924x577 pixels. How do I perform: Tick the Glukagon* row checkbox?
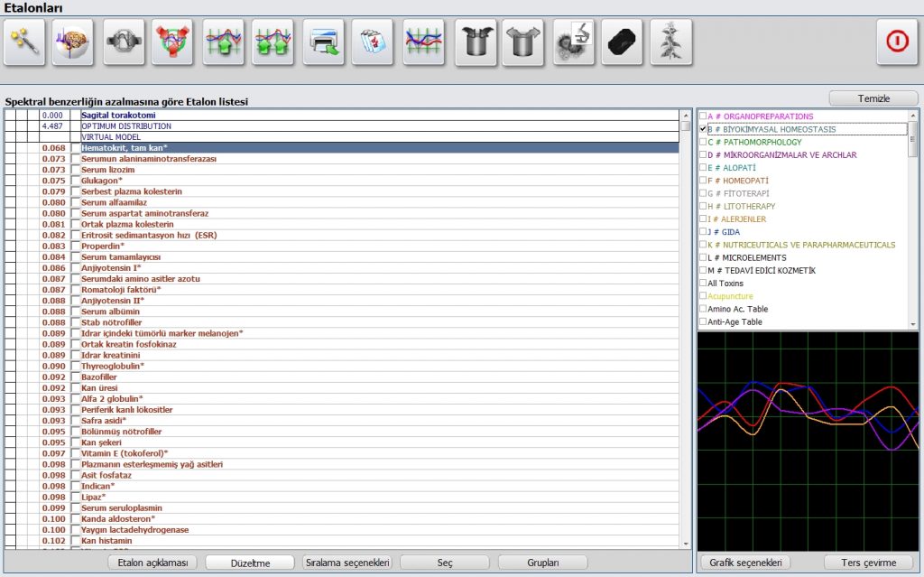(x=76, y=181)
